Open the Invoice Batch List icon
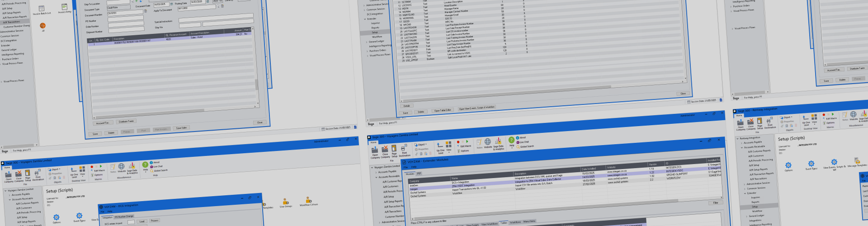Viewport: 868px width, 226px height. coord(42,9)
